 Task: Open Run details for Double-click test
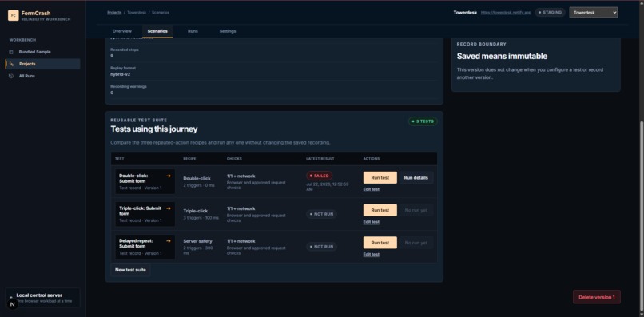click(x=416, y=178)
